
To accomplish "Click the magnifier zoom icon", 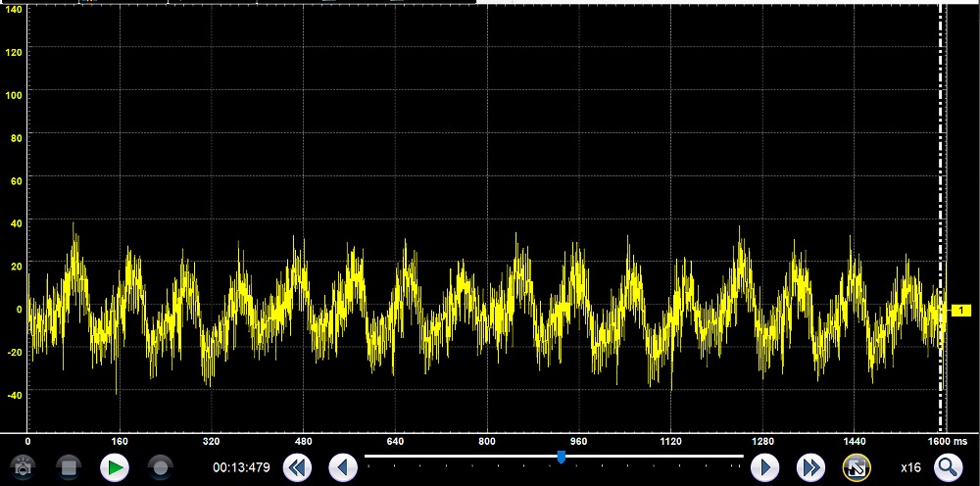I will point(948,467).
